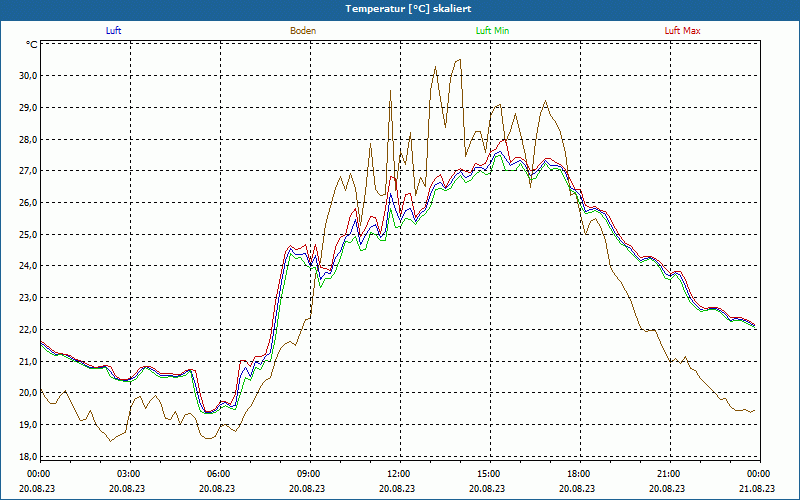Click the highest peak of the brown curve
Image resolution: width=800 pixels, height=500 pixels.
pos(459,60)
